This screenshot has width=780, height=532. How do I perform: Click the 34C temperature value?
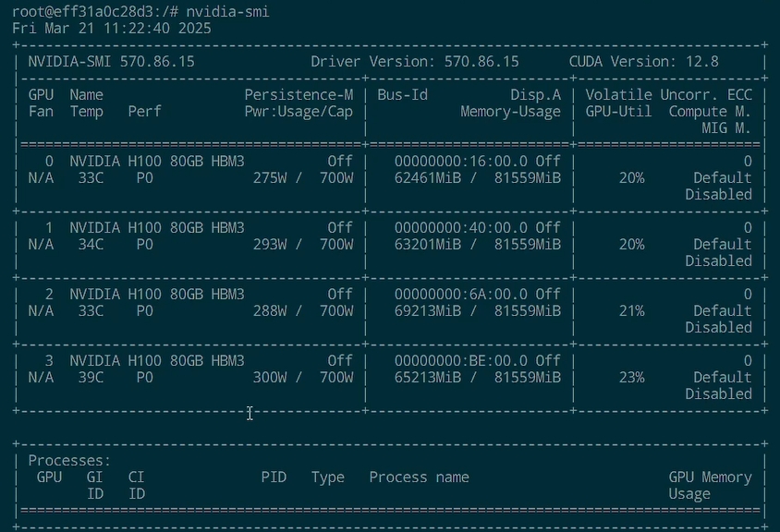point(91,245)
